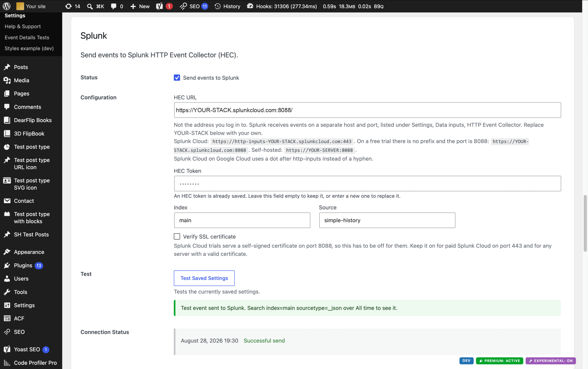The image size is (588, 369).
Task: Click the Test event sent to Splunk notice
Action: click(x=367, y=308)
